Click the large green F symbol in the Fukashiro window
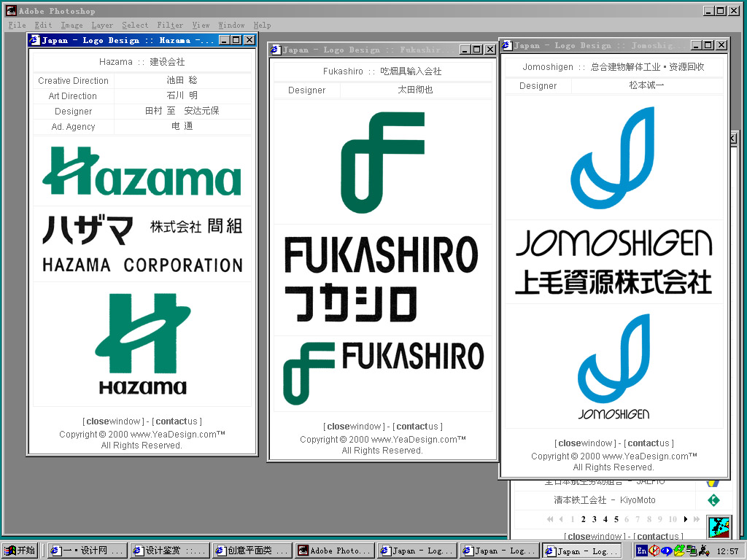747x560 pixels. point(382,163)
